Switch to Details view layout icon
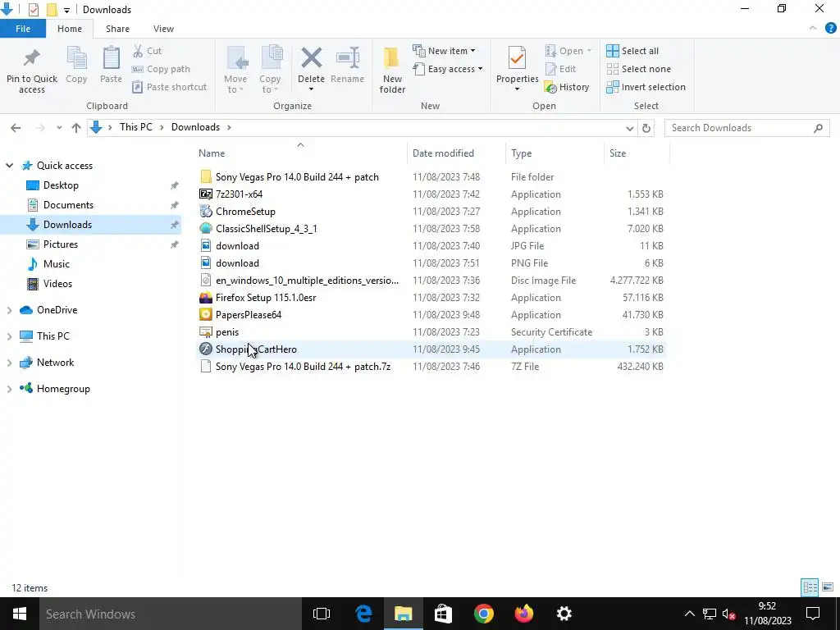 click(x=810, y=587)
